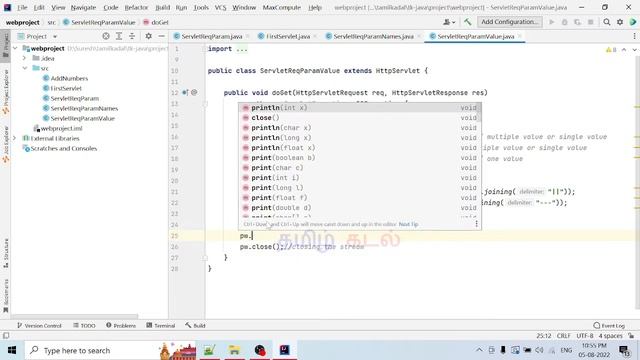Expand the folded import statement
Viewport: 640px width, 360px height.
(242, 49)
